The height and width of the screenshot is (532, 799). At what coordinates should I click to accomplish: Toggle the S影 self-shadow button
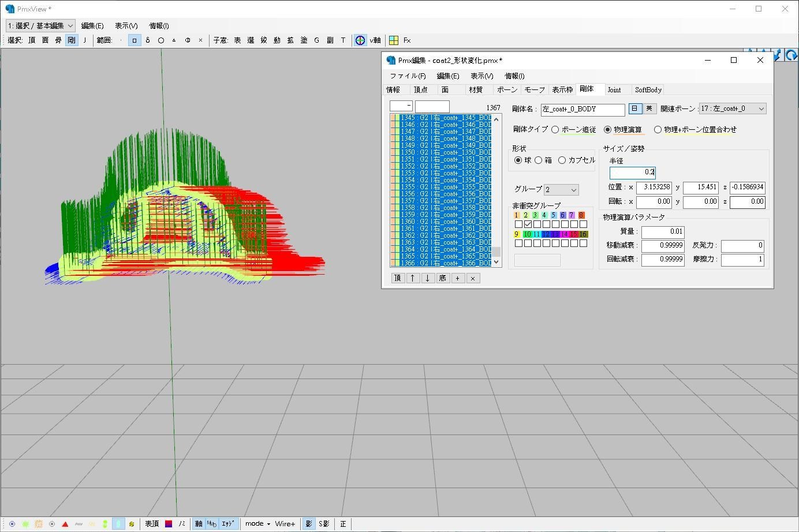click(x=324, y=524)
